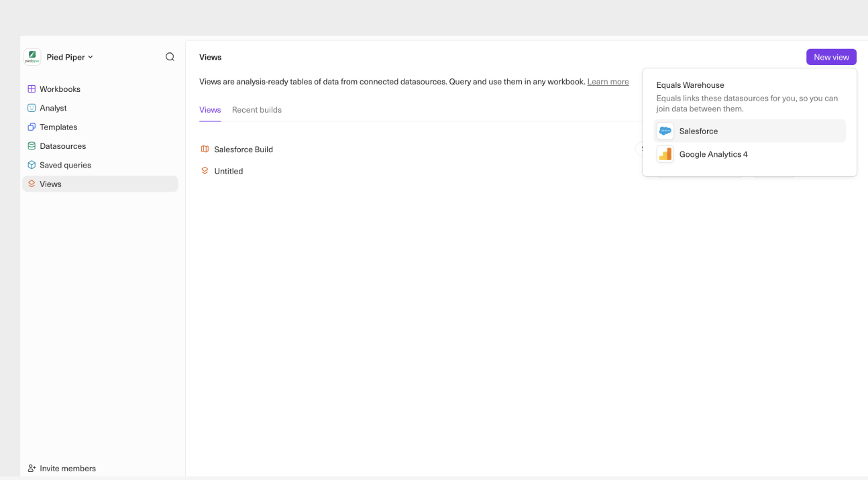Go to Analyst in the sidebar
The width and height of the screenshot is (868, 480).
(x=100, y=108)
